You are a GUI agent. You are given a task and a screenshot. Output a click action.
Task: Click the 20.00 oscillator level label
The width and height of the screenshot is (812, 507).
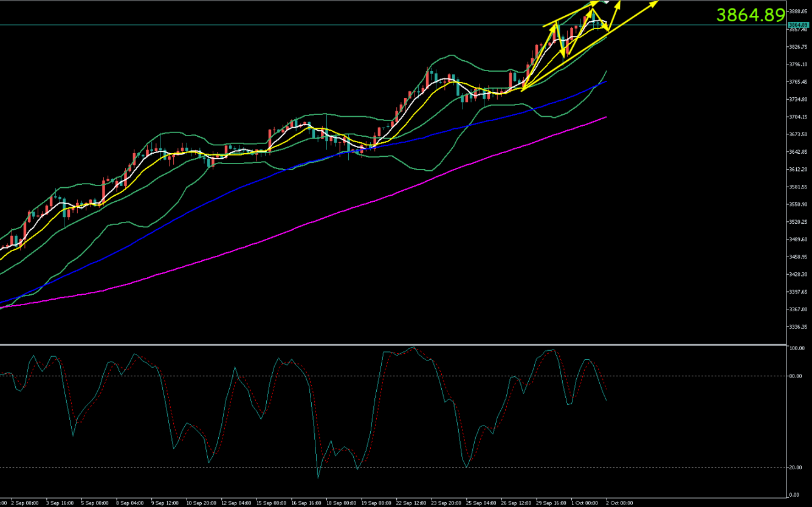pos(796,467)
